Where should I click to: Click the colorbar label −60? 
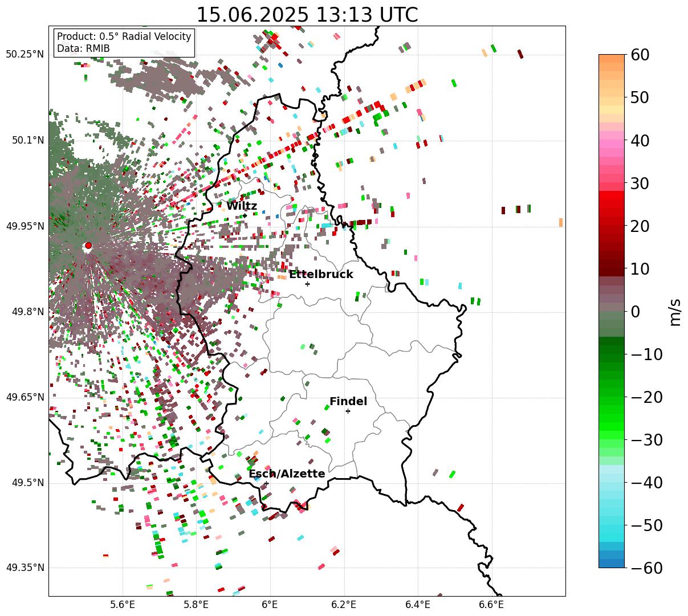(x=646, y=568)
